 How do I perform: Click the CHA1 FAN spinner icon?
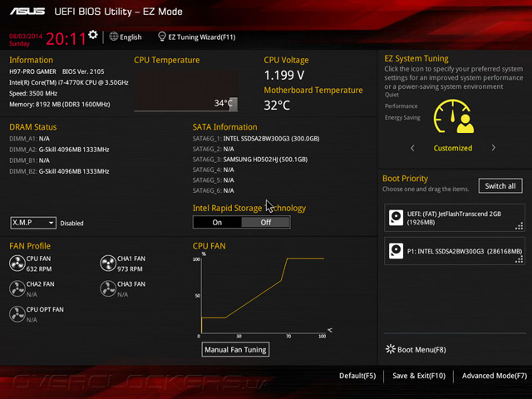(x=108, y=264)
